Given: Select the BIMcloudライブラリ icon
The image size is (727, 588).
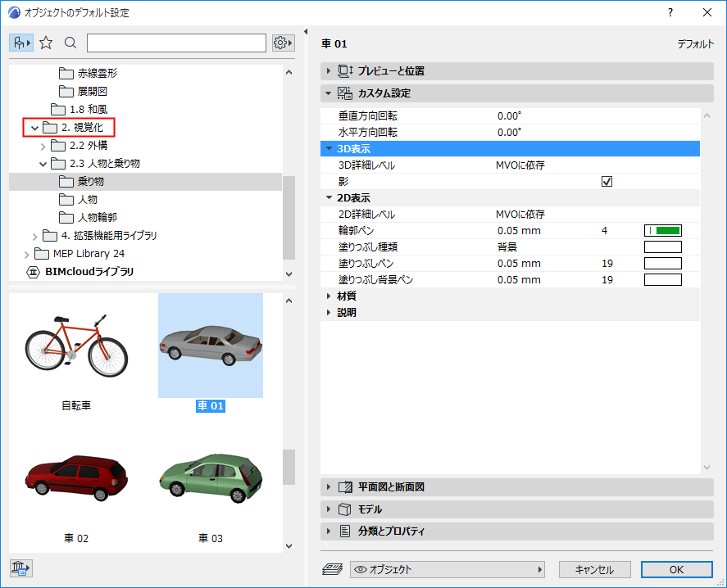Looking at the screenshot, I should click(34, 272).
